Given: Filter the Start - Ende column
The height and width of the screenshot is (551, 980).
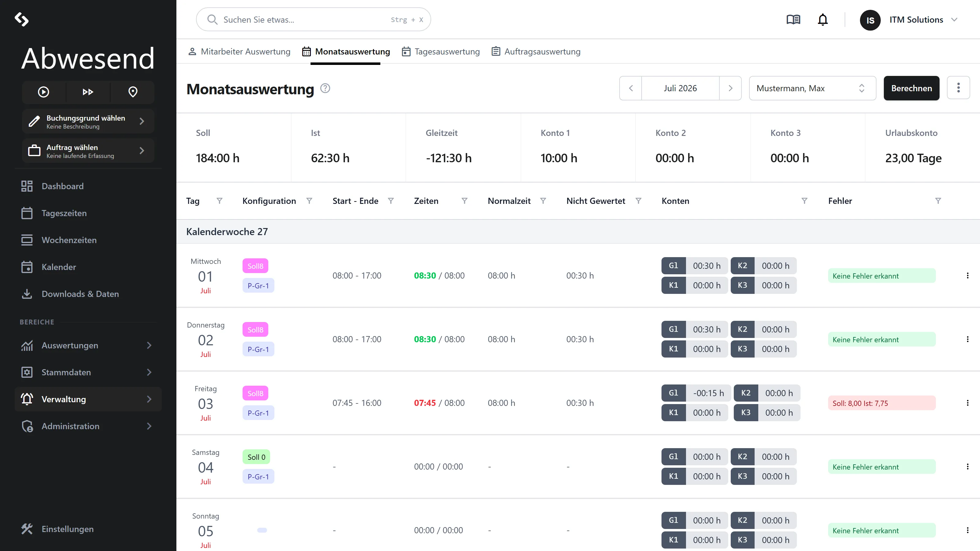Looking at the screenshot, I should (391, 201).
